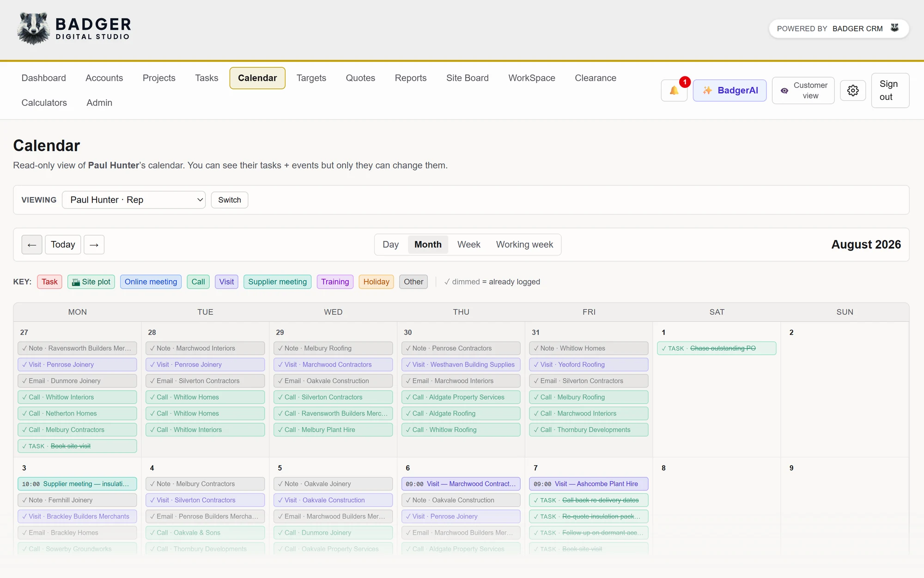Open 09:00 Visit Marchwood Contract event
The height and width of the screenshot is (578, 924).
(x=461, y=484)
